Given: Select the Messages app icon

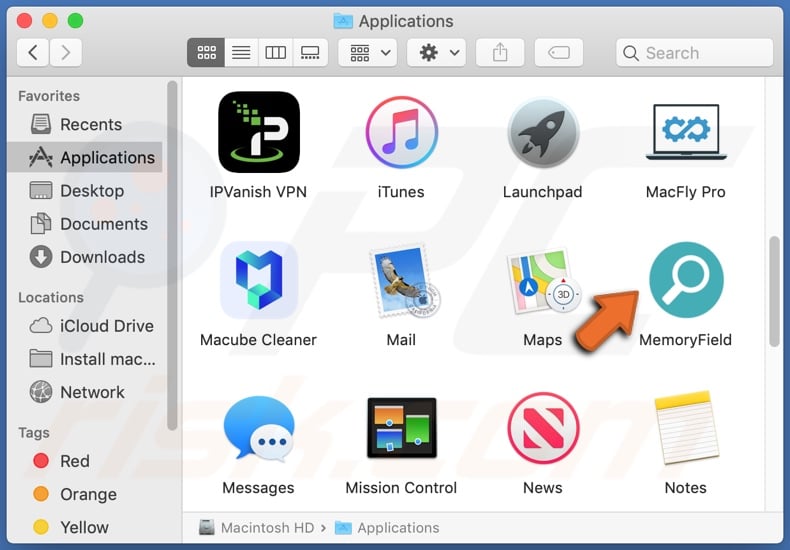Looking at the screenshot, I should point(259,428).
